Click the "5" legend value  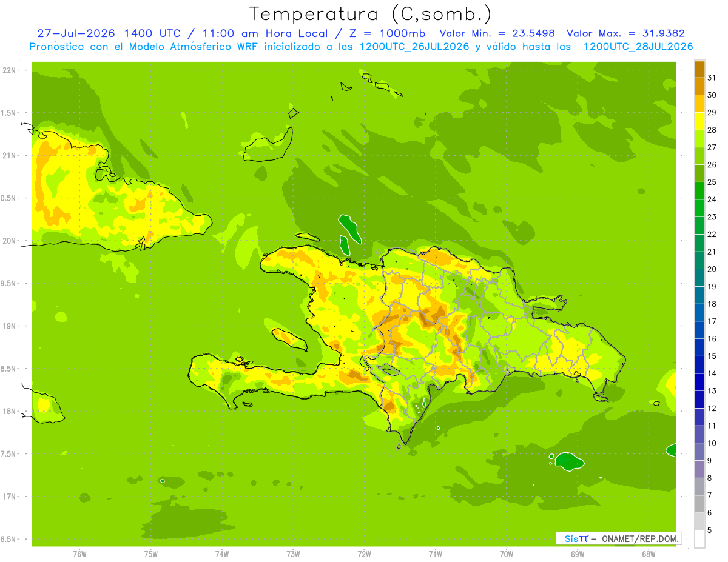point(709,530)
